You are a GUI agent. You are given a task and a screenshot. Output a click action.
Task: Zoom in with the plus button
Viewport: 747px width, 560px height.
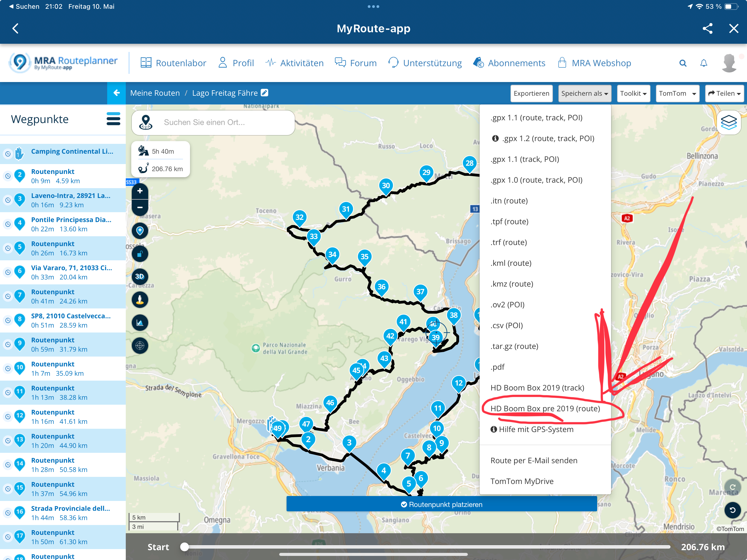[139, 191]
